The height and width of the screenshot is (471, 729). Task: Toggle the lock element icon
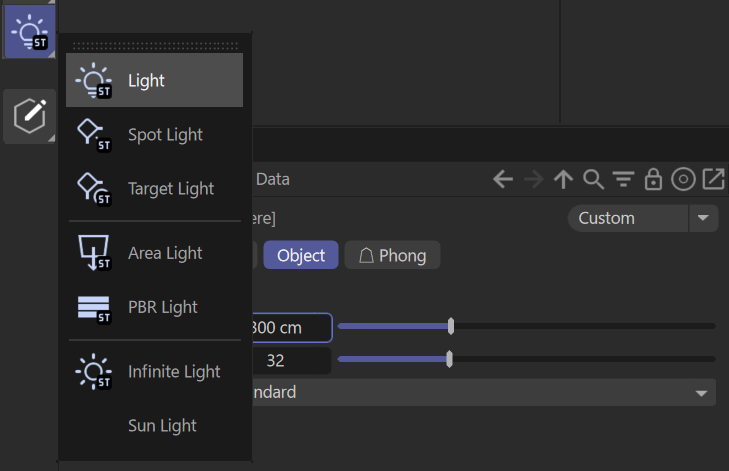[x=653, y=180]
